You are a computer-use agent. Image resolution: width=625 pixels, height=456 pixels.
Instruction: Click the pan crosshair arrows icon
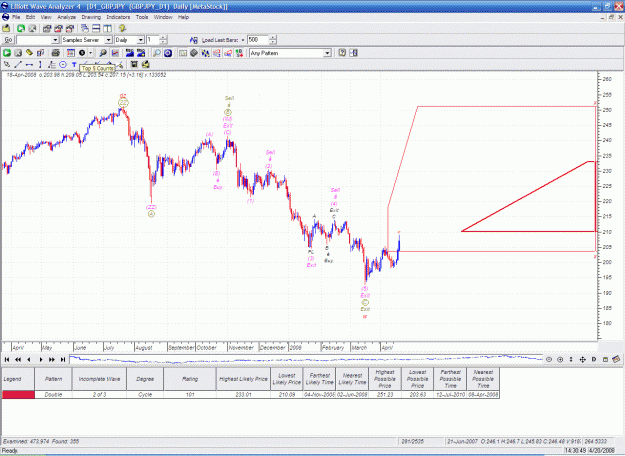(582, 360)
